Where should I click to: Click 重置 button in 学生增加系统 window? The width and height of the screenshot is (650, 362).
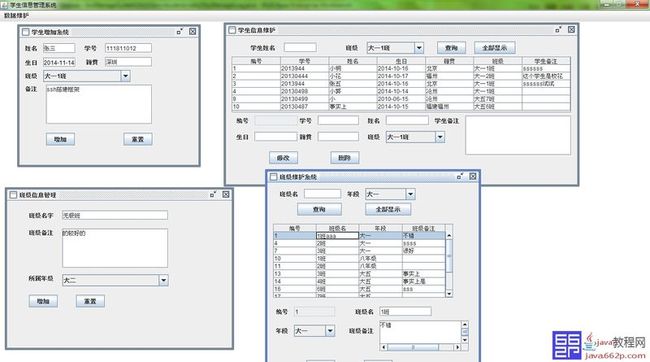(x=138, y=139)
